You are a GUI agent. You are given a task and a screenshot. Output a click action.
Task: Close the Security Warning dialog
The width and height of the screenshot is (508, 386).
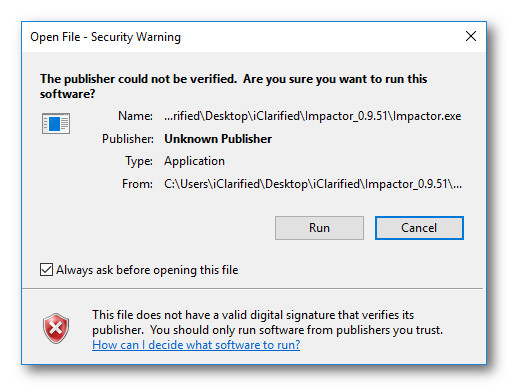(x=471, y=36)
